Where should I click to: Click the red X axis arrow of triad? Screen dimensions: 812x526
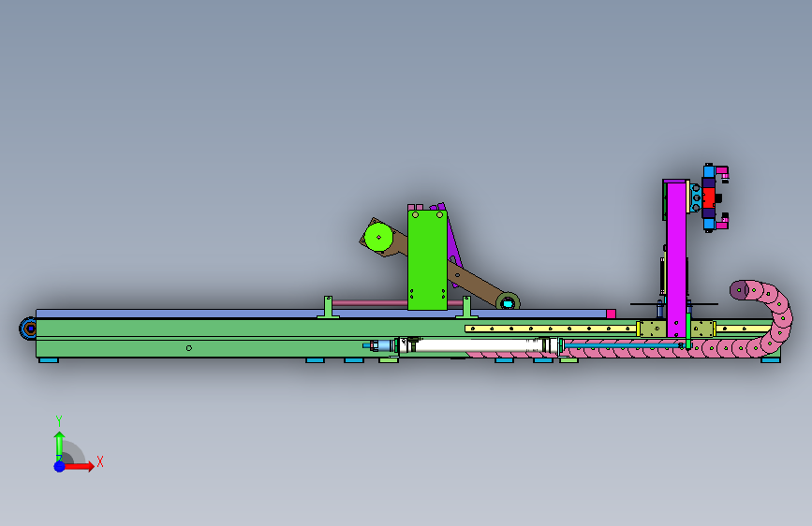coord(80,466)
